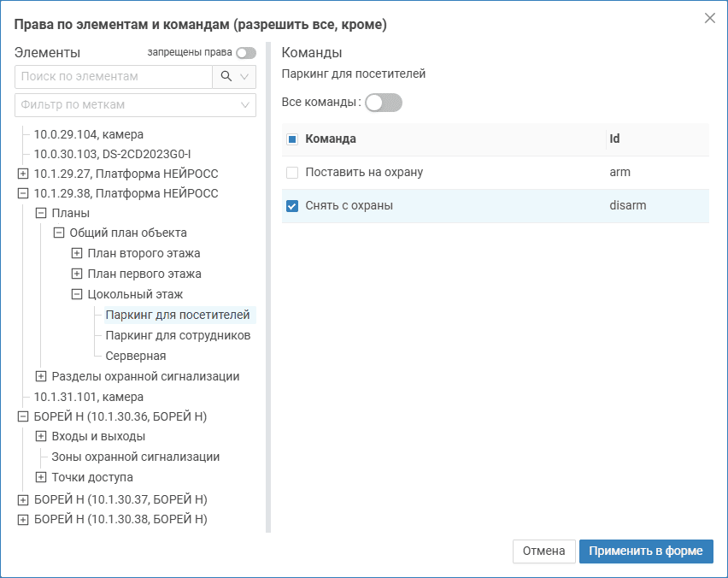The image size is (728, 578).
Task: Toggle the header 'Команда' select-all checkbox
Action: click(x=292, y=139)
